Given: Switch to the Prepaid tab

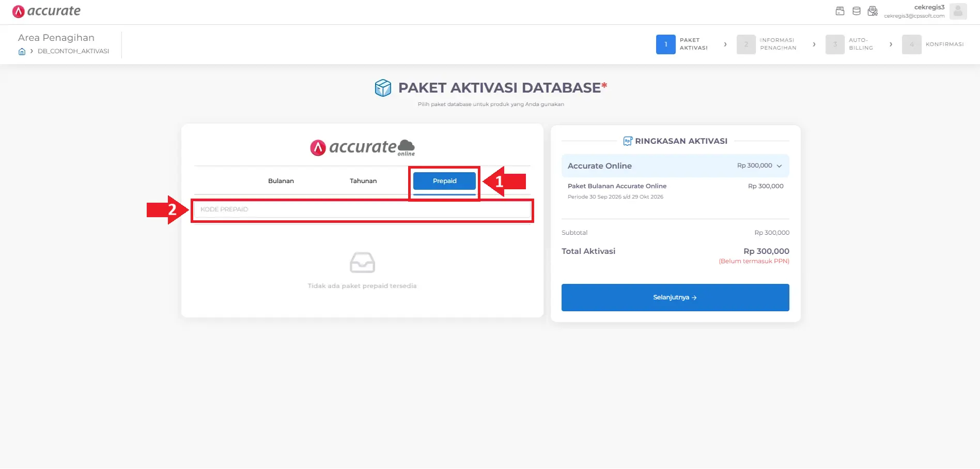Looking at the screenshot, I should pyautogui.click(x=444, y=181).
